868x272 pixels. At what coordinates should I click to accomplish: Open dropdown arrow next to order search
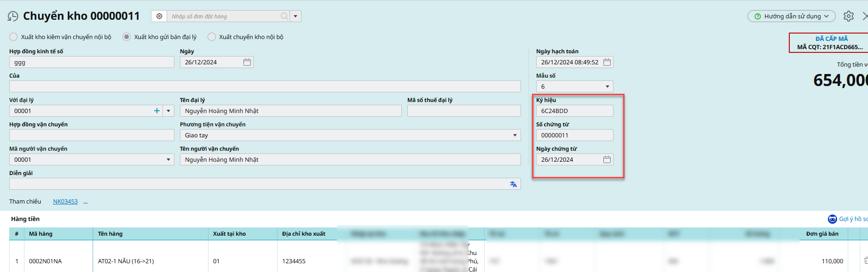pos(295,17)
